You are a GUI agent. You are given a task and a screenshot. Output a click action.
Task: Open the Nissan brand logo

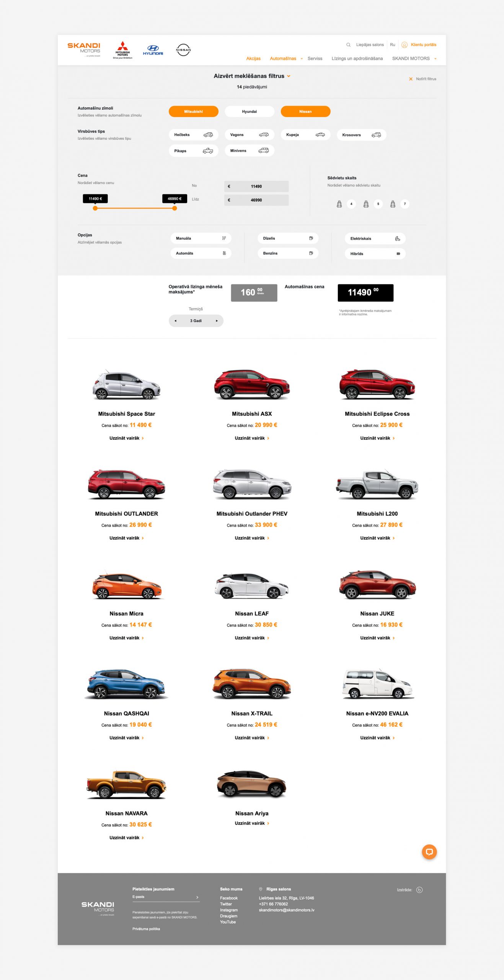(183, 50)
